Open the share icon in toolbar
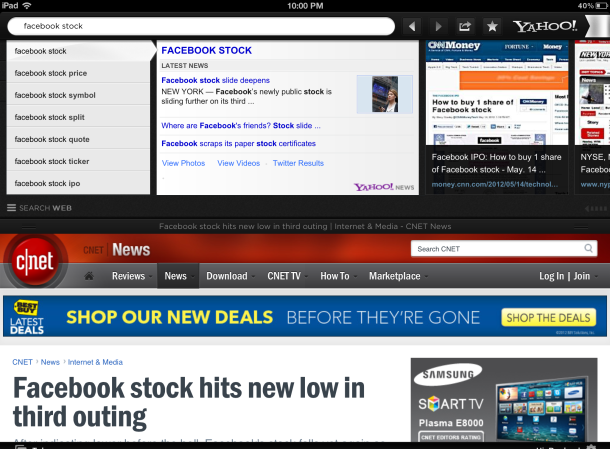The width and height of the screenshot is (610, 449). tap(465, 26)
